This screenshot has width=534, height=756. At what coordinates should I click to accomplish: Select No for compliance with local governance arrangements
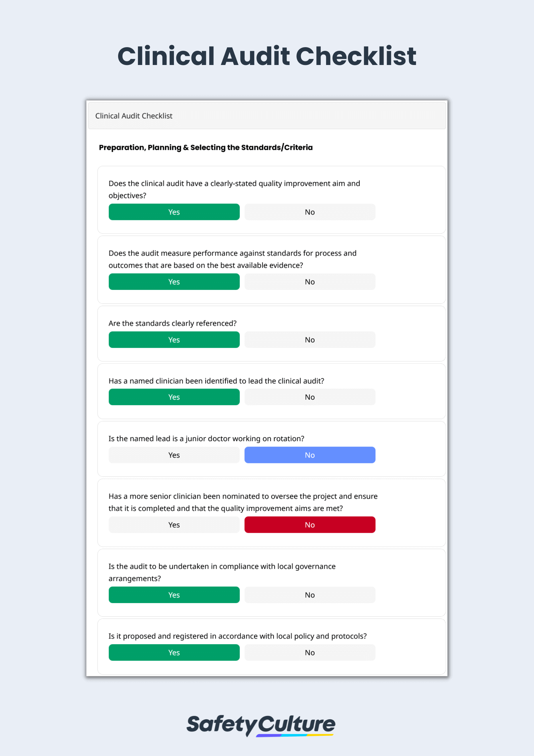310,595
